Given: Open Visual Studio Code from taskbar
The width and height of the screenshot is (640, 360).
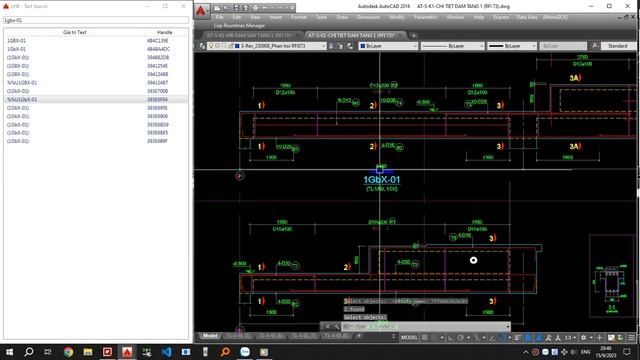Looking at the screenshot, I should (x=166, y=352).
